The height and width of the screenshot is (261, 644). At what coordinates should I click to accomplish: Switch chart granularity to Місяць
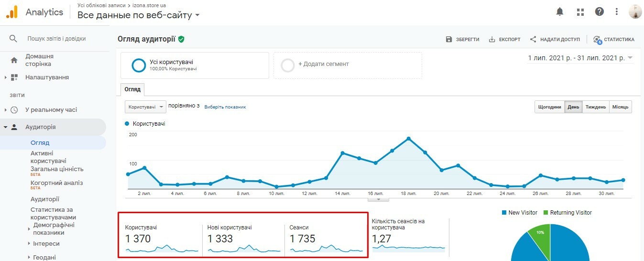coord(621,107)
